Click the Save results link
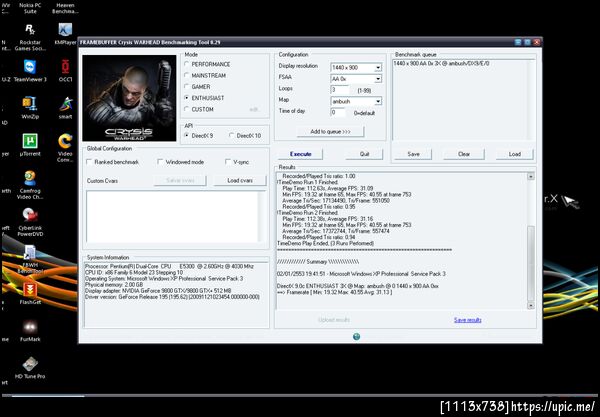The width and height of the screenshot is (600, 417). (467, 320)
